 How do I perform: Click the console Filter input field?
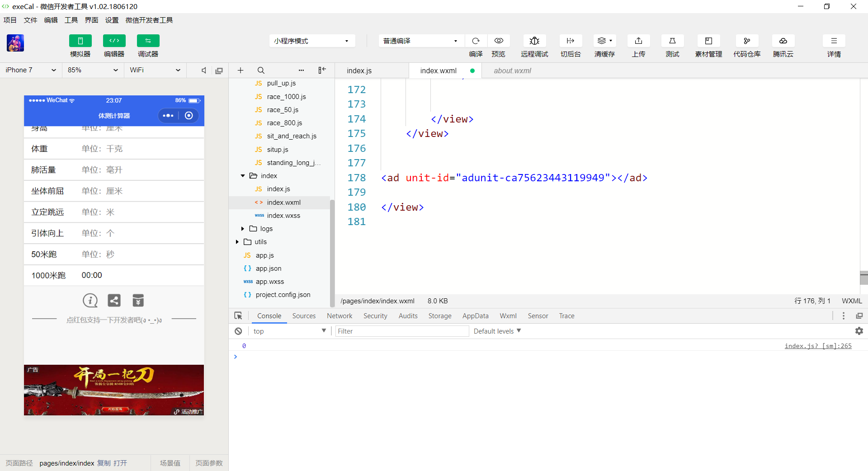click(x=402, y=331)
